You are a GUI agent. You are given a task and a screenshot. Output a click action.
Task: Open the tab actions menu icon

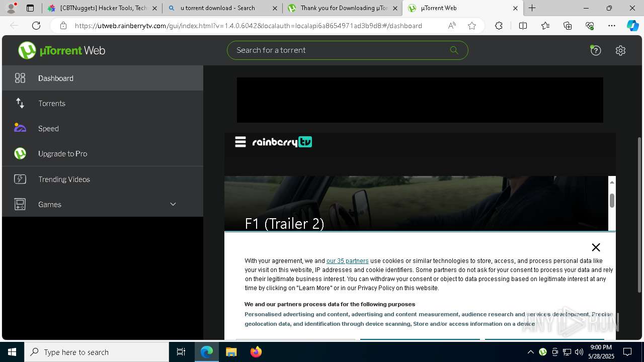pyautogui.click(x=30, y=8)
